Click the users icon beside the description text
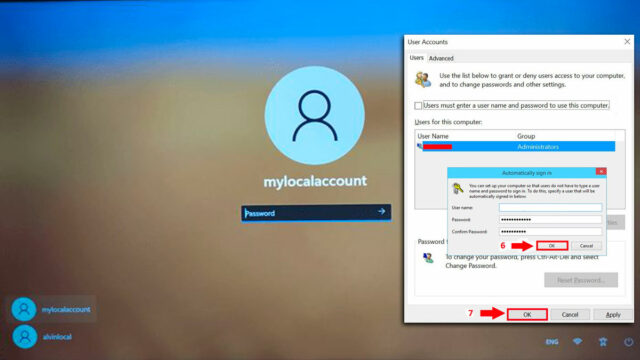The image size is (640, 360). [x=423, y=79]
